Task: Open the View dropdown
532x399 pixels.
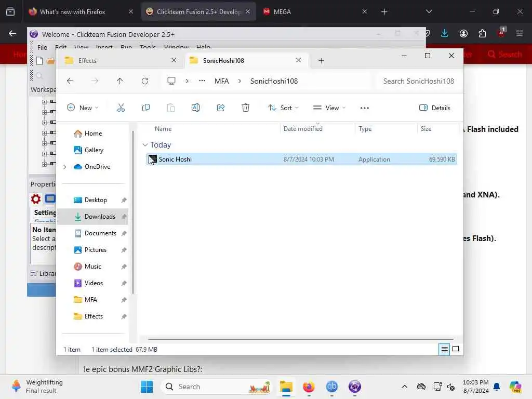Action: [329, 108]
